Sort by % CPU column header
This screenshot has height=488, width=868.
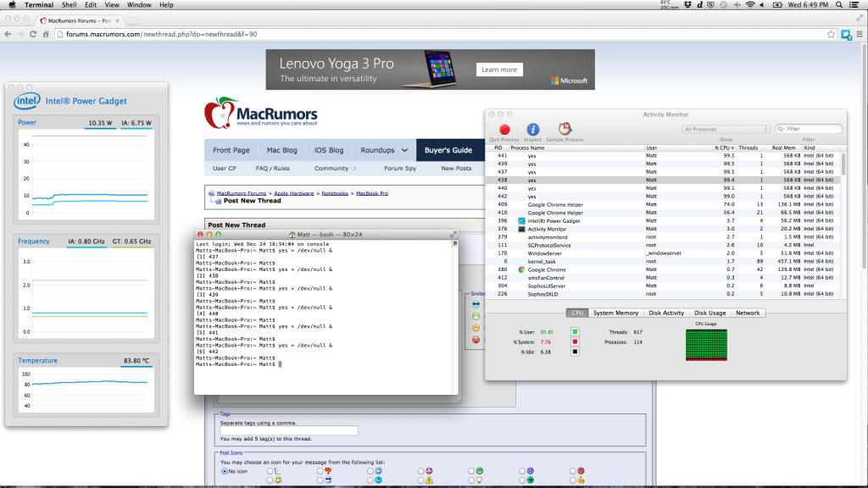[724, 147]
